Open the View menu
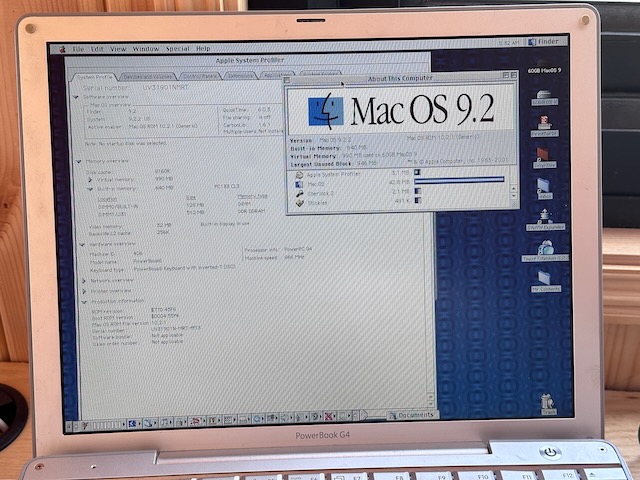This screenshot has width=640, height=480. click(118, 49)
